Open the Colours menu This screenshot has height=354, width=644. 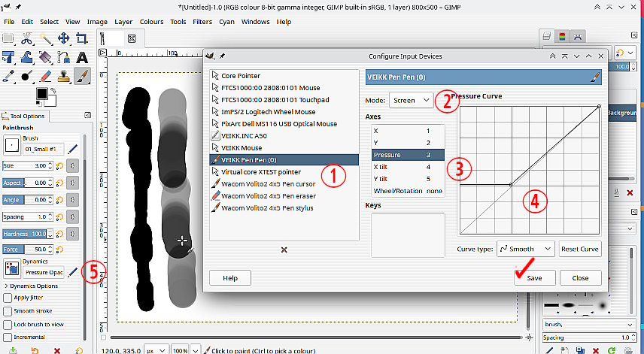coord(151,22)
